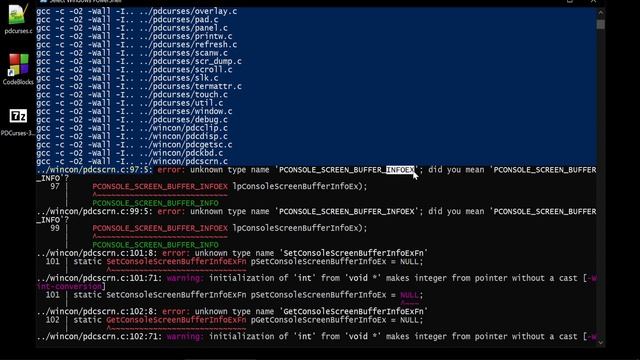Click the line compiling ../pdcurses/printw.c
The width and height of the screenshot is (640, 360).
coord(134,36)
